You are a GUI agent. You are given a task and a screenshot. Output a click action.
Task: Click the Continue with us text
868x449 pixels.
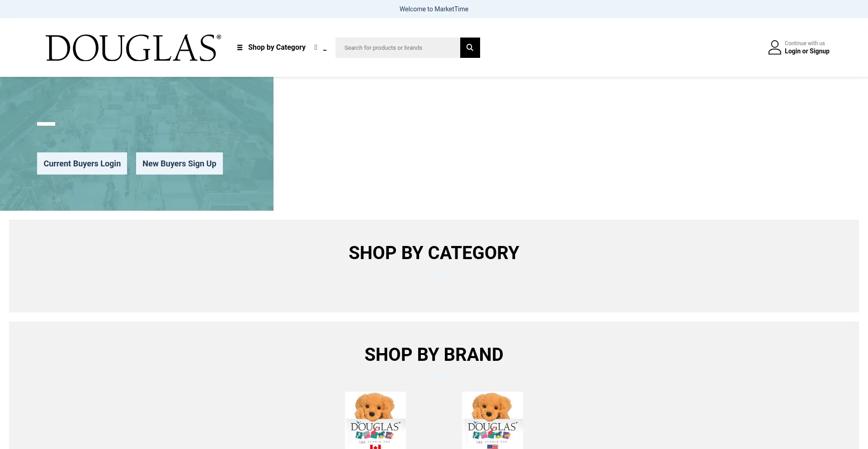pyautogui.click(x=805, y=43)
